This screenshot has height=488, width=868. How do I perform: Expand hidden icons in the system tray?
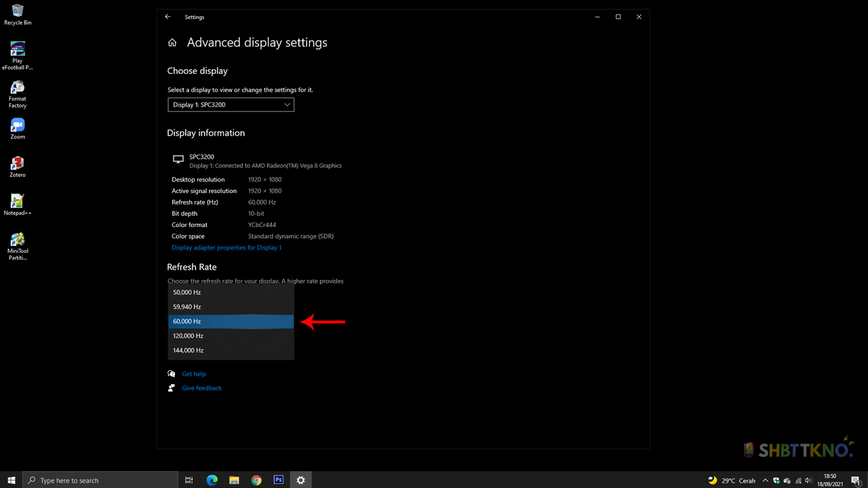tap(765, 480)
